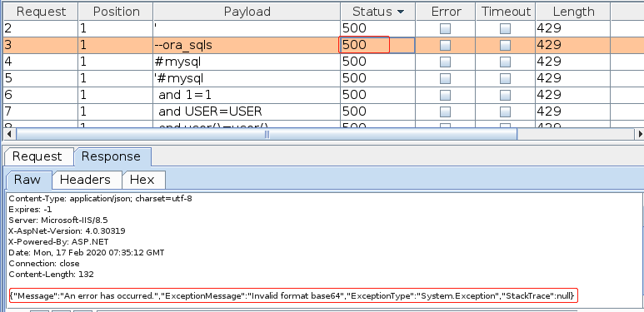Toggle Timeout checkbox in --ora_sqls row

505,45
